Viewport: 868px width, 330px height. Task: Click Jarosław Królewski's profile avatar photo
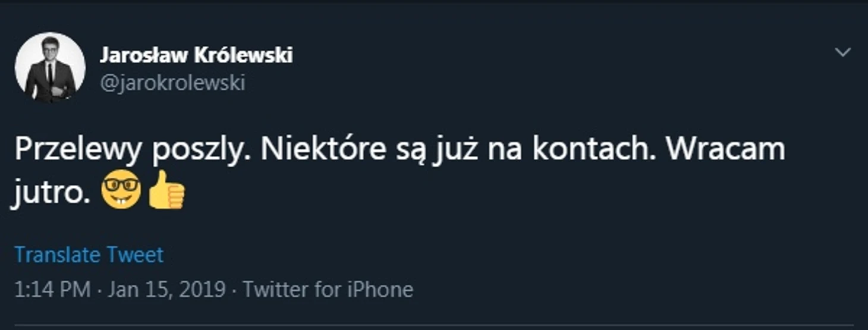point(50,67)
